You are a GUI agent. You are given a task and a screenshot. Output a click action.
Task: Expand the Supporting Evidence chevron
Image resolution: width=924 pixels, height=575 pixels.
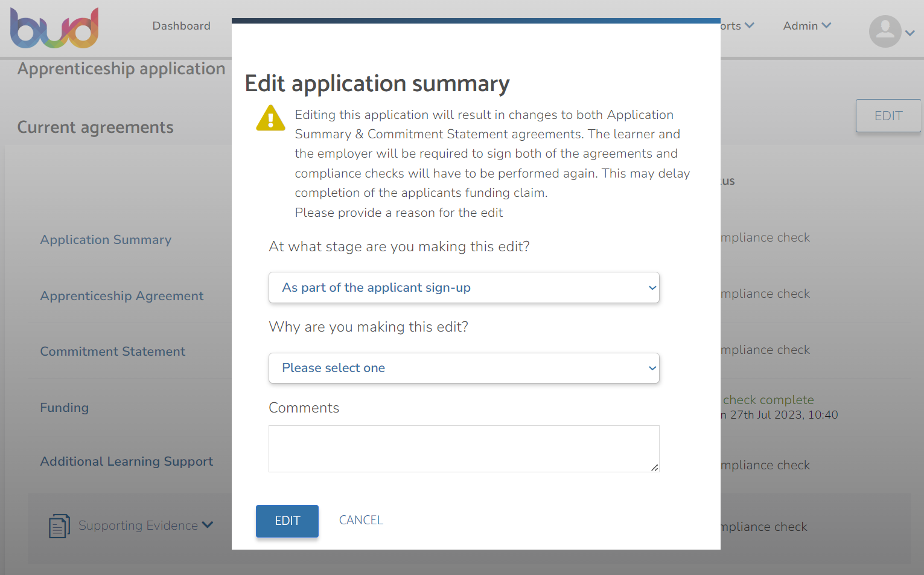[208, 525]
